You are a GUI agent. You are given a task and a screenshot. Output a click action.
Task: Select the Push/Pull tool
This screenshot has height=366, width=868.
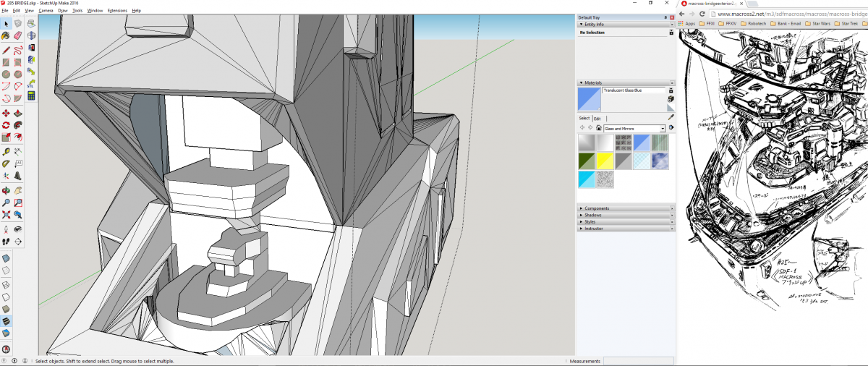17,113
